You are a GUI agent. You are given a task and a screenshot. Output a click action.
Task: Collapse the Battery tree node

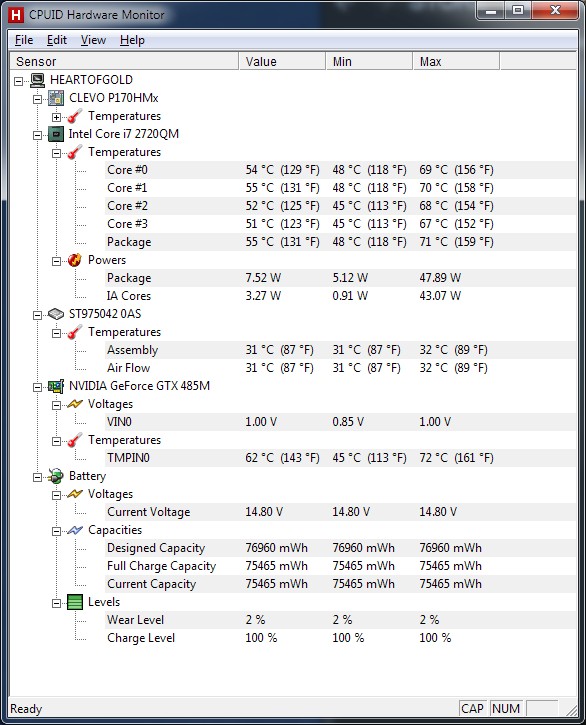37,477
